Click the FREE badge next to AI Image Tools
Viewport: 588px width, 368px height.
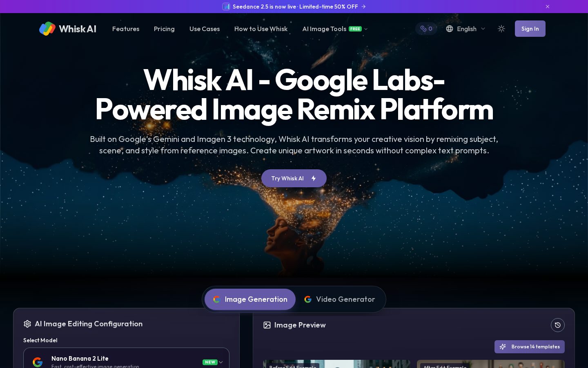[355, 29]
